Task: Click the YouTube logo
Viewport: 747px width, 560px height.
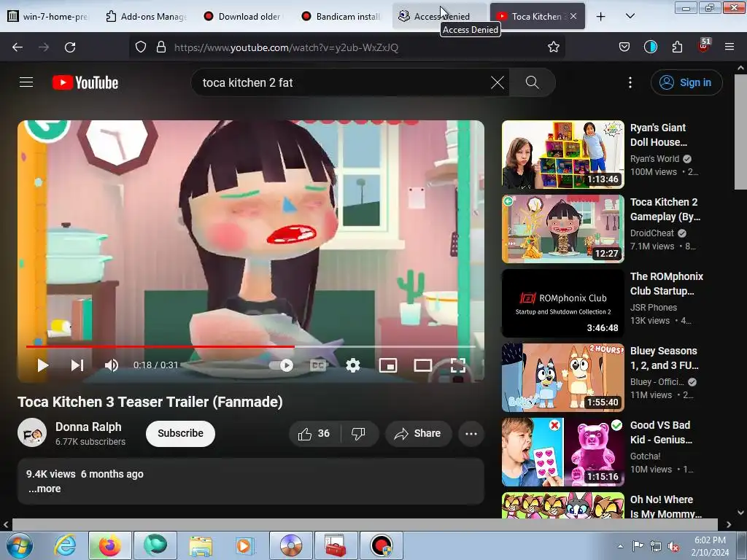Action: pos(85,82)
